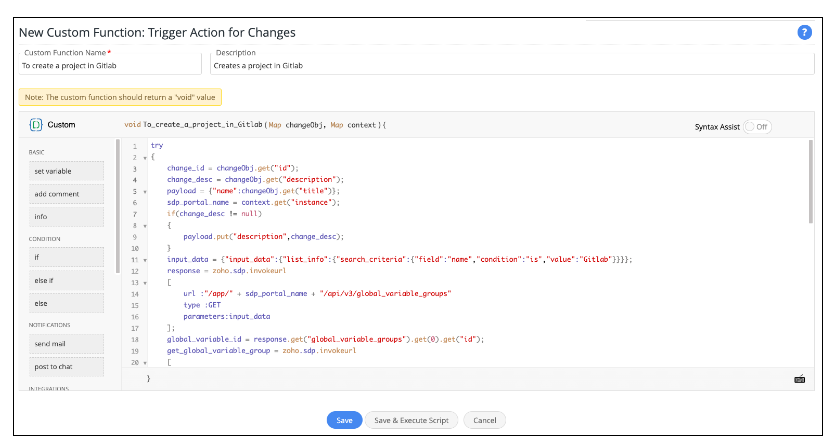
Task: Collapse code fold arrow at line 5
Action: [145, 192]
